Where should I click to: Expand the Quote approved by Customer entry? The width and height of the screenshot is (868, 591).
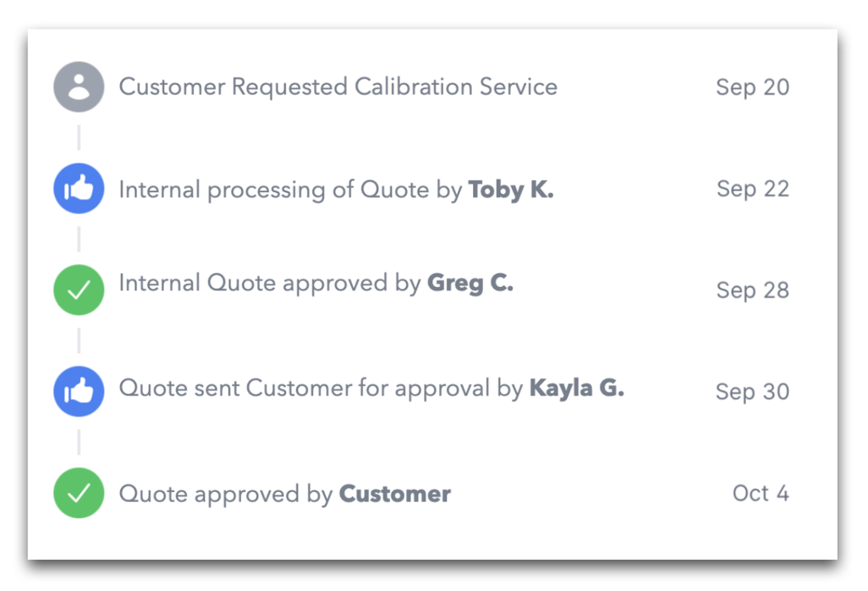pyautogui.click(x=284, y=493)
